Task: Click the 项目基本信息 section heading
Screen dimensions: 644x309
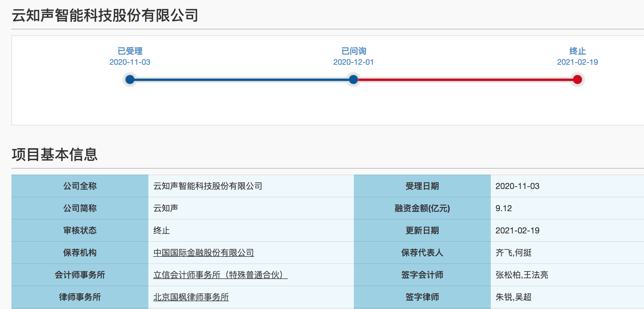Action: coord(55,154)
